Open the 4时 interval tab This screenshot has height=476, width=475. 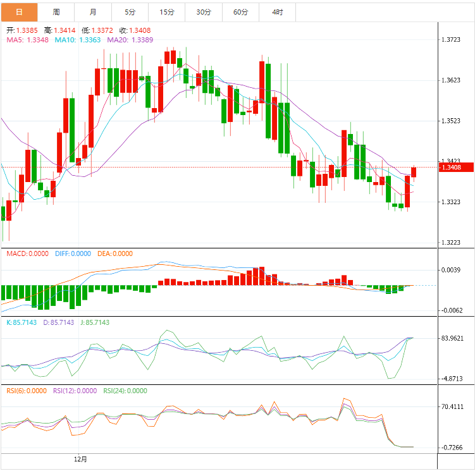277,12
